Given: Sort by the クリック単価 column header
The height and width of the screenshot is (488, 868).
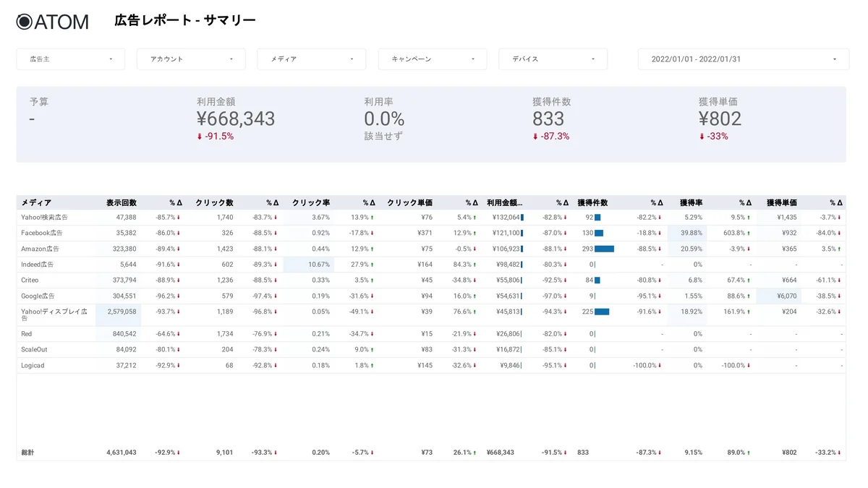Looking at the screenshot, I should coord(409,203).
